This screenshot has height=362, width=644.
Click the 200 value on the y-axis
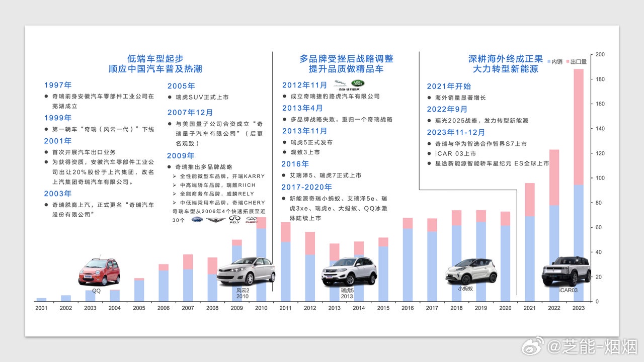click(x=600, y=55)
